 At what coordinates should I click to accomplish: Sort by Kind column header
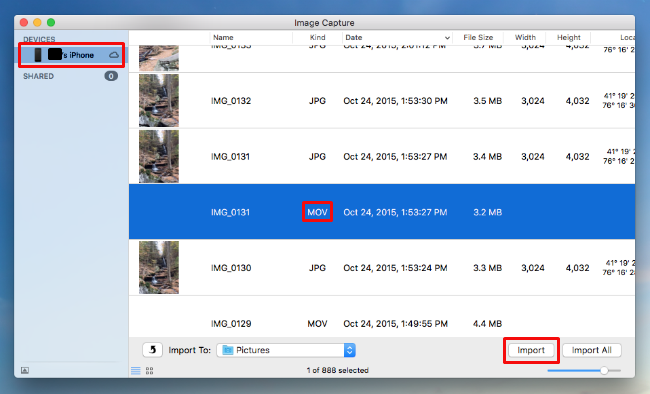(318, 37)
